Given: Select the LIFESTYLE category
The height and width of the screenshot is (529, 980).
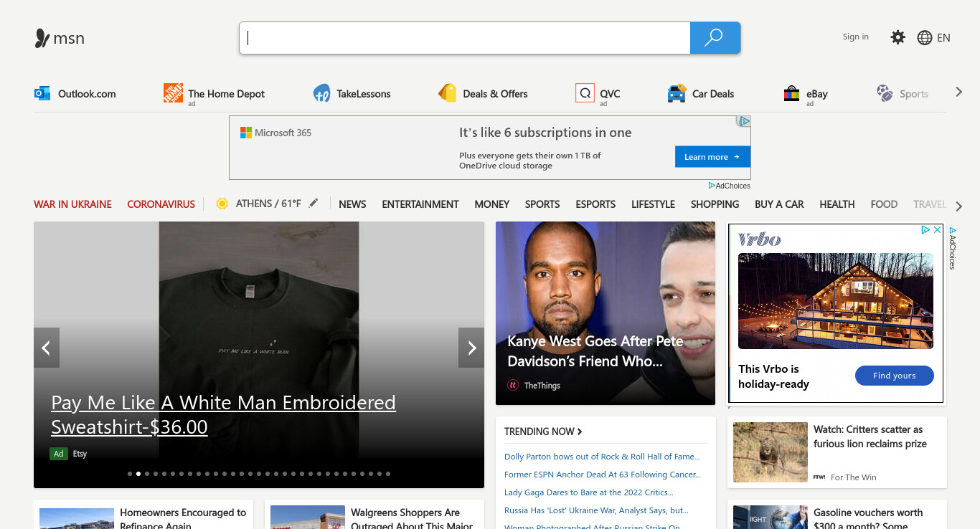Looking at the screenshot, I should click(x=653, y=204).
